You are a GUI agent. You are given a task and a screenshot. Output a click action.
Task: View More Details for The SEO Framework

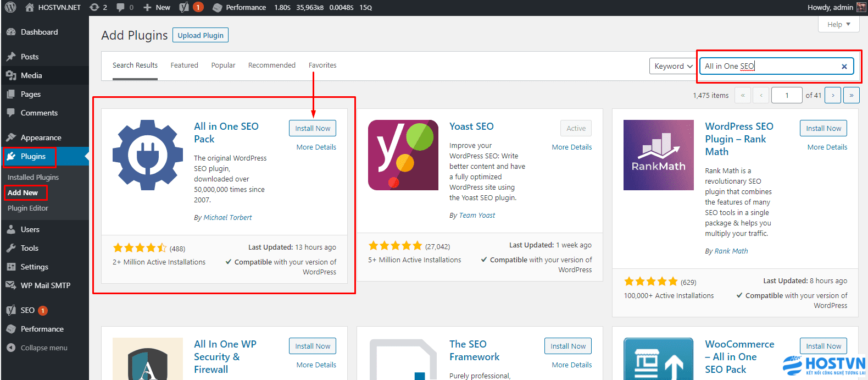point(572,365)
